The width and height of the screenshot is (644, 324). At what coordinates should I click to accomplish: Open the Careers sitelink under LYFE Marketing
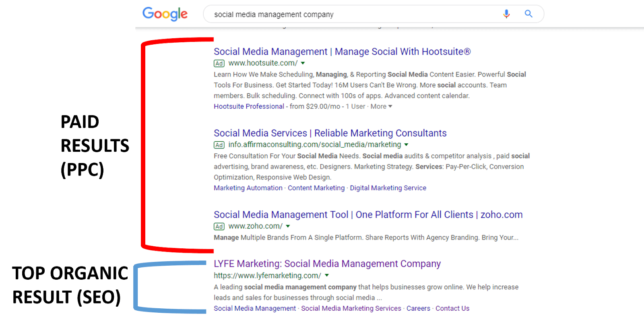pyautogui.click(x=418, y=308)
